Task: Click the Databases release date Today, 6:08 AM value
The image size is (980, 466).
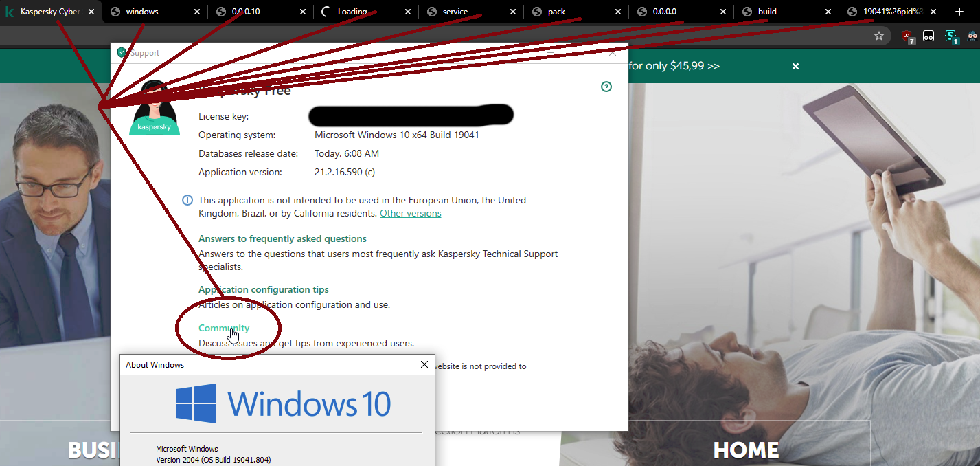Action: click(x=347, y=153)
